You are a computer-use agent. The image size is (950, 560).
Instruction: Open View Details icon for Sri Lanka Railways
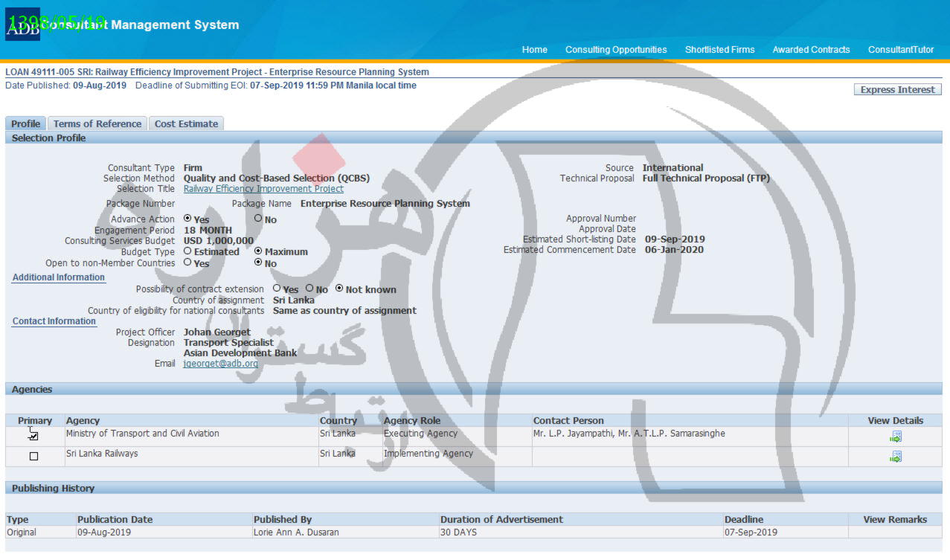(895, 457)
